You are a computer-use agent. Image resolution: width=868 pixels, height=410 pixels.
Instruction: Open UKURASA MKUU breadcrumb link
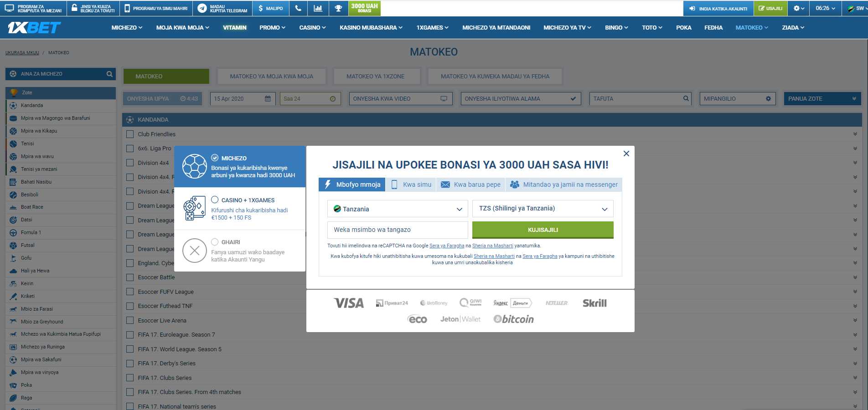point(22,53)
